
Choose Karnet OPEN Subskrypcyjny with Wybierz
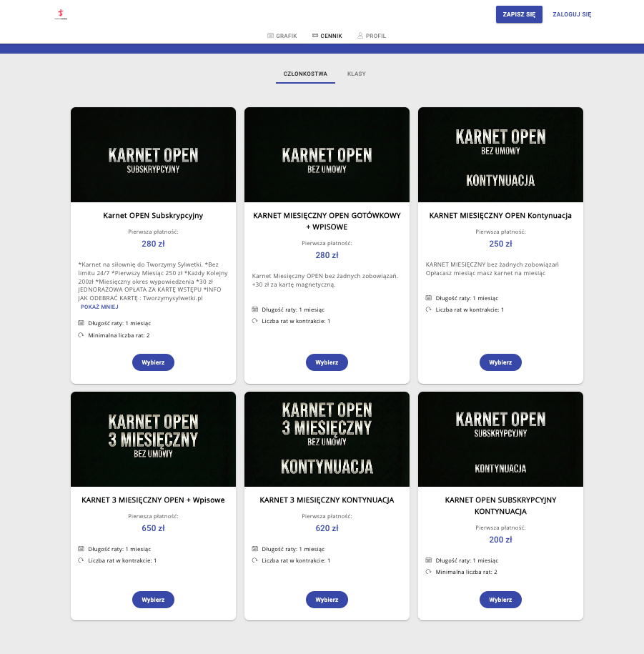pyautogui.click(x=153, y=362)
